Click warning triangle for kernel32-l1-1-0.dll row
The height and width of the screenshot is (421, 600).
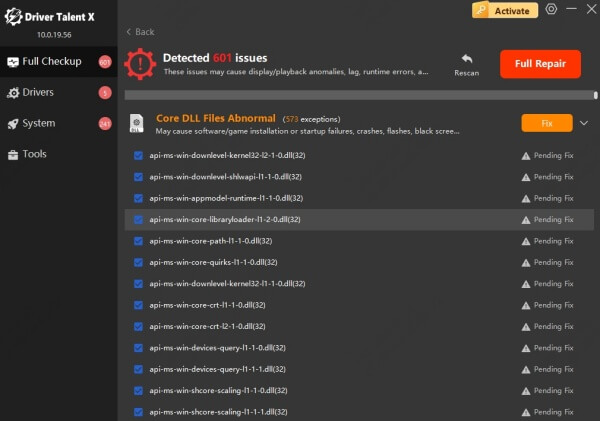pos(526,284)
